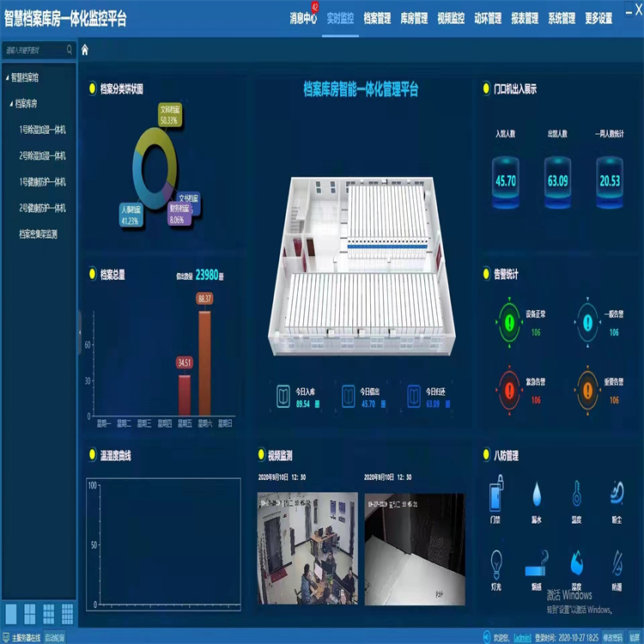Image resolution: width=644 pixels, height=644 pixels.
Task: Click the left surveillance video thumbnail
Action: (307, 538)
